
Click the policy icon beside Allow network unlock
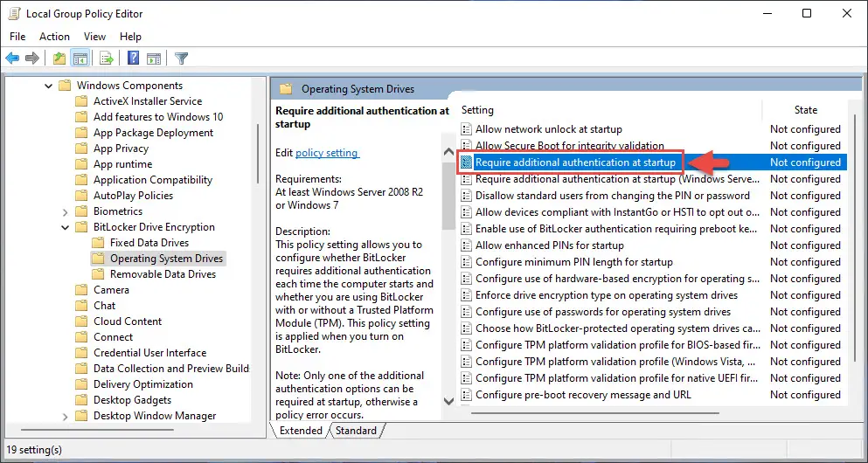(466, 129)
